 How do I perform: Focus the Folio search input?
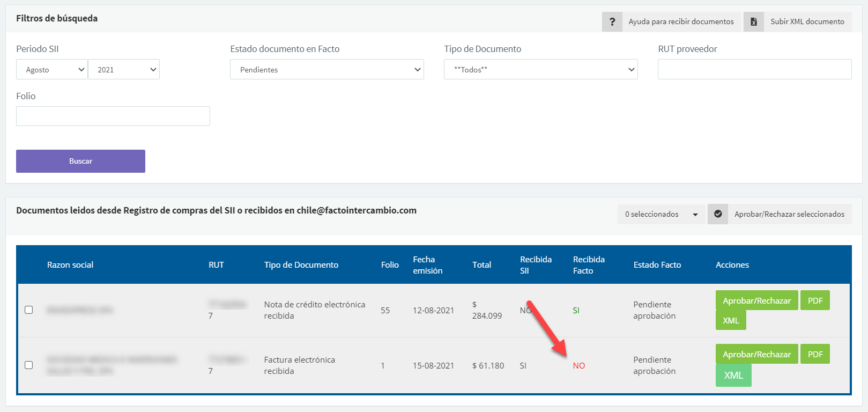coord(113,116)
